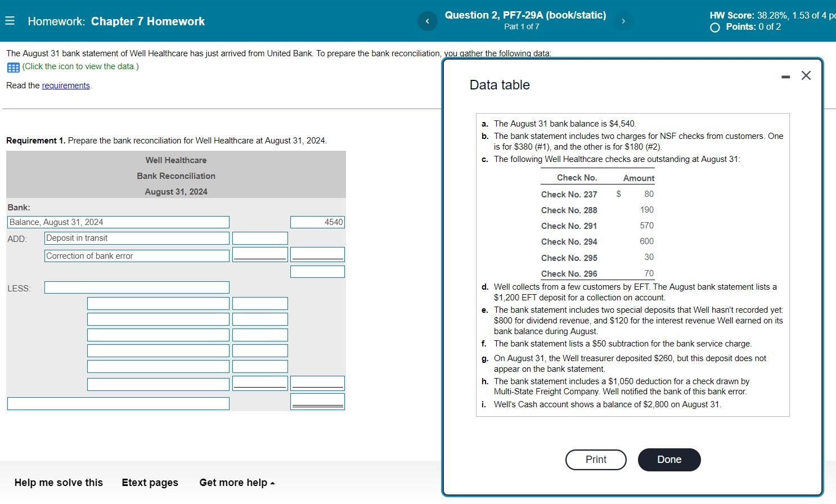Click the bottom adjusted balance label field

(118, 403)
